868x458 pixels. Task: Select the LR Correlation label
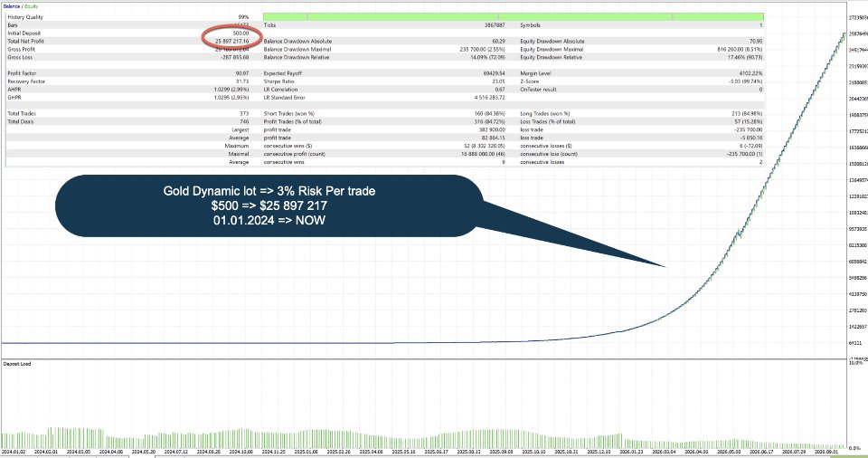(x=280, y=90)
